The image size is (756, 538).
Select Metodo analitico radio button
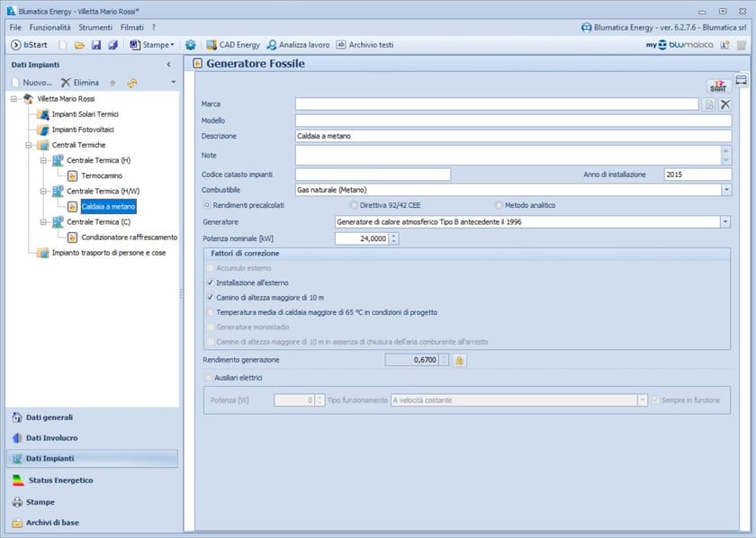tap(499, 205)
